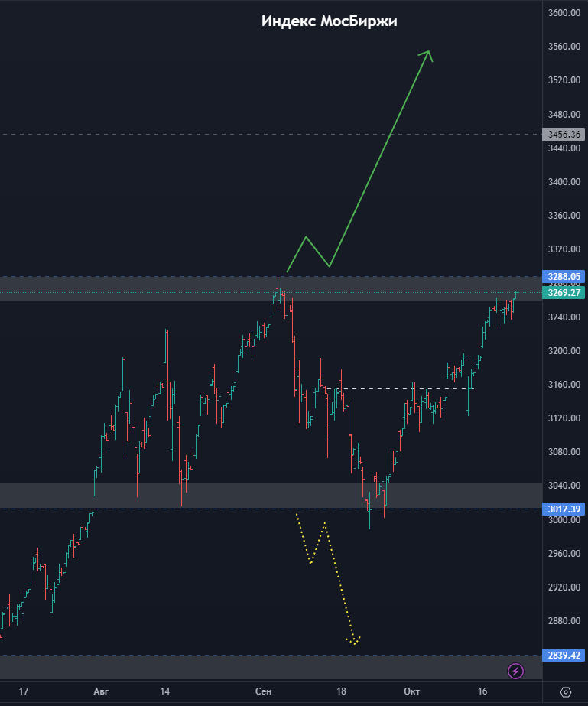Screen dimensions: 588x706
Task: Click the 3012.39 price level label
Action: point(564,509)
